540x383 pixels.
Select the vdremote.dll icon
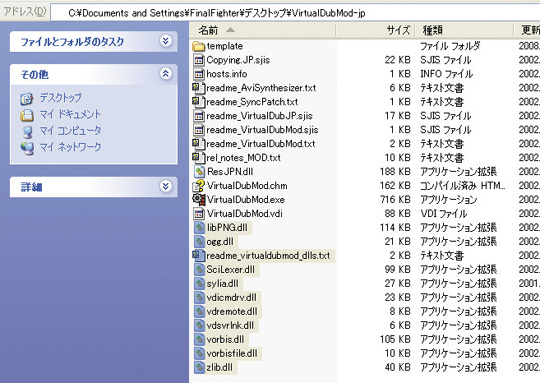click(199, 311)
